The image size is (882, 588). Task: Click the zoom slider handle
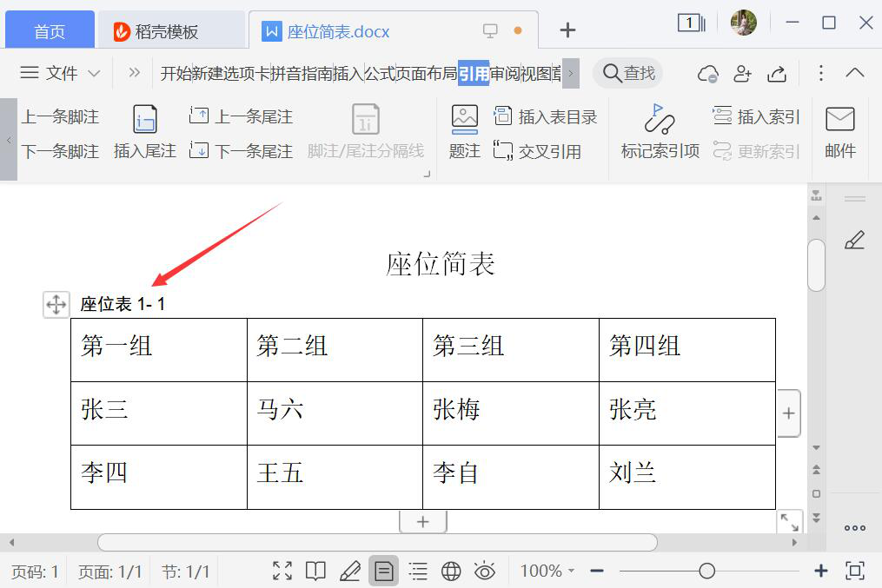707,571
